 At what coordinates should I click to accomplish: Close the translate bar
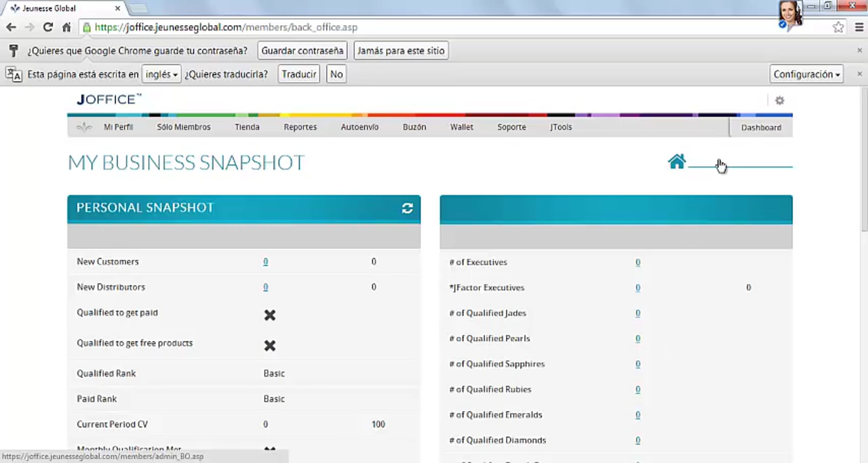[x=860, y=74]
